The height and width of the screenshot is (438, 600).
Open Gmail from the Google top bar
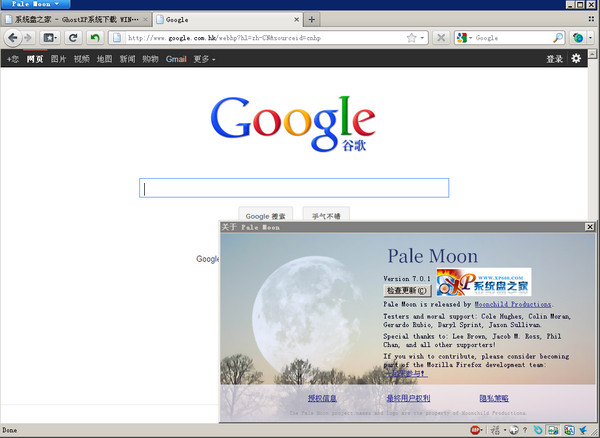pyautogui.click(x=176, y=60)
